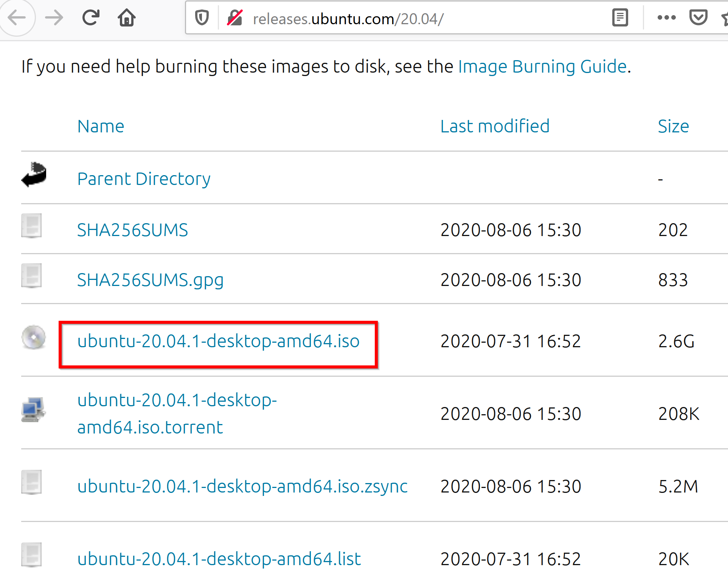Open ubuntu-20.04.1-desktop-amd64.list link
This screenshot has height=578, width=728.
(x=219, y=559)
